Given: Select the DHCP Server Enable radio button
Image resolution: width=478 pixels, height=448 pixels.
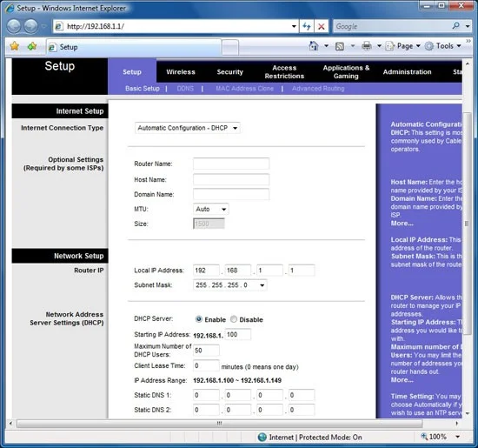Looking at the screenshot, I should 199,319.
